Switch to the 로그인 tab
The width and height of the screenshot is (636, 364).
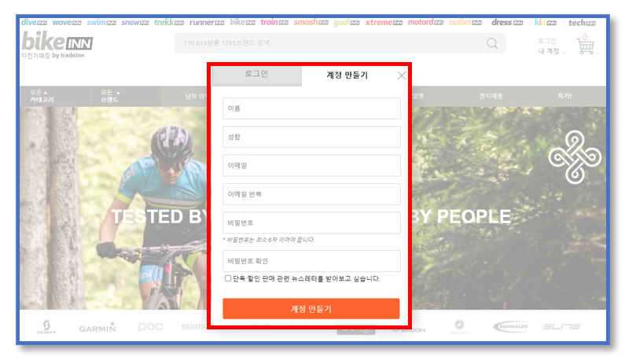coord(257,75)
